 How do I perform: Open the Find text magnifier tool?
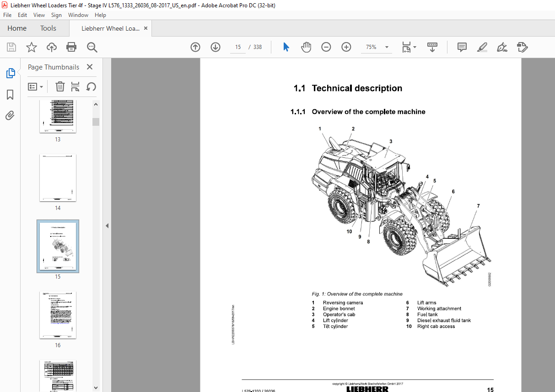coord(92,47)
